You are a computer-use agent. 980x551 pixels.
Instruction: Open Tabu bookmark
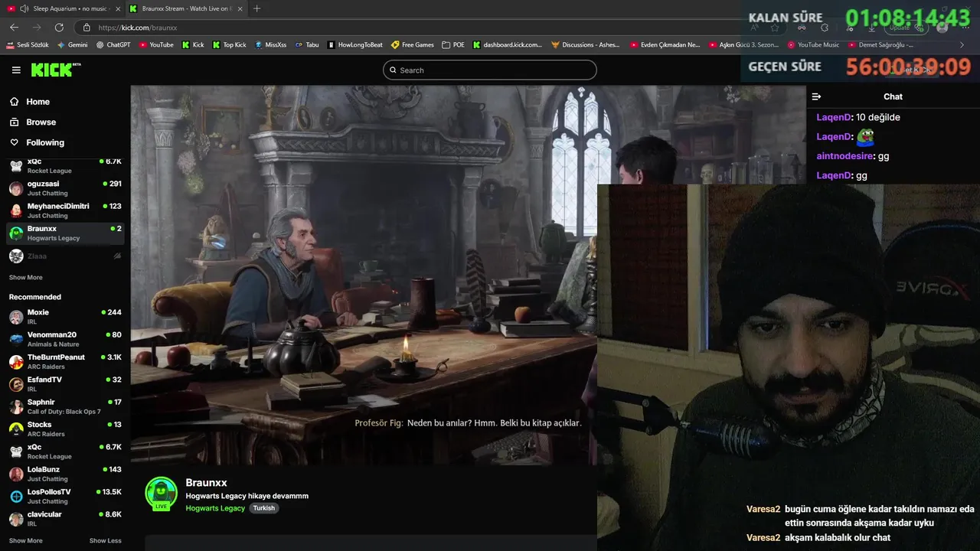[307, 45]
